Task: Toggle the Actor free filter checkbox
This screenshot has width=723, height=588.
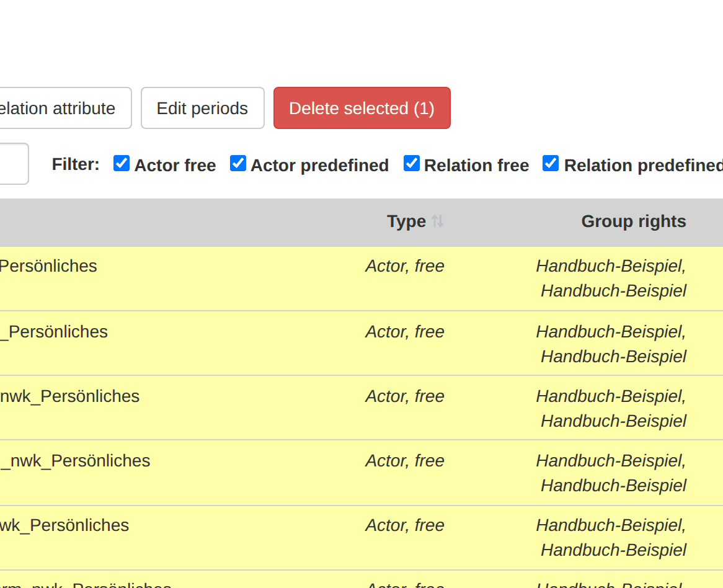Action: (122, 163)
